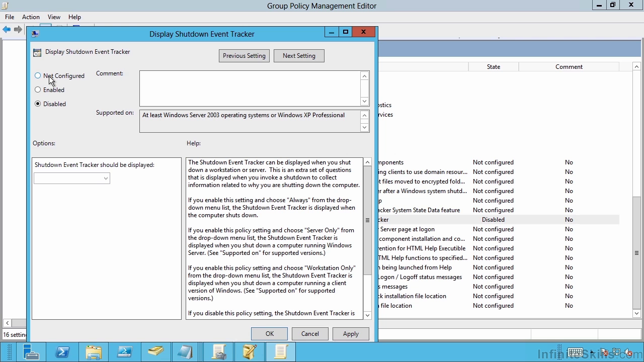Open the File menu
This screenshot has width=644, height=362.
[10, 17]
